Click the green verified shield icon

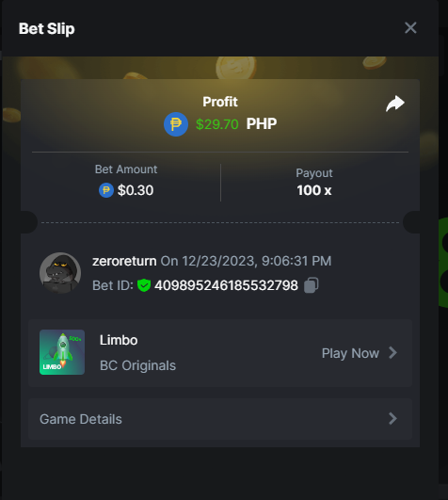144,285
